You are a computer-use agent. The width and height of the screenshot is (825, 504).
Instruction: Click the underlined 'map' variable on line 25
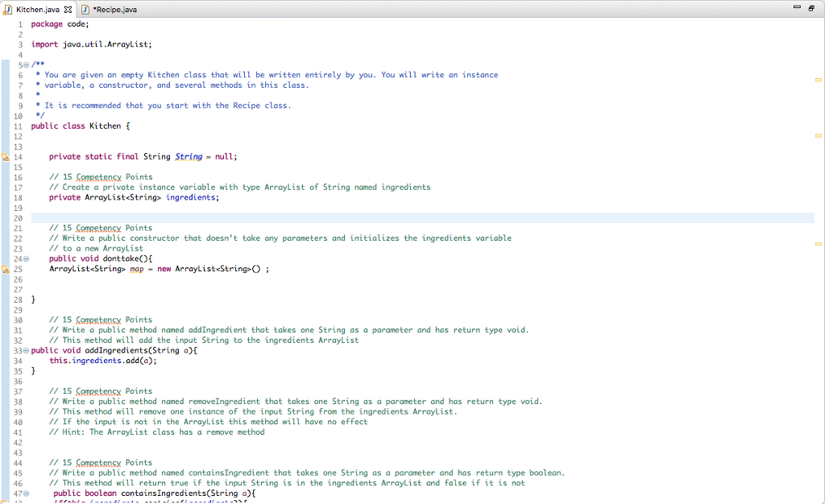click(x=137, y=269)
